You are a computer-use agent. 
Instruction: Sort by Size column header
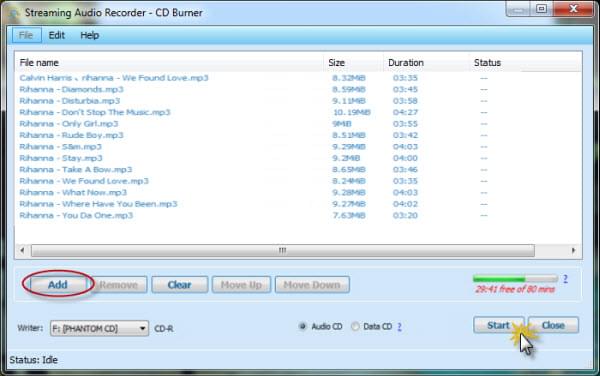353,62
